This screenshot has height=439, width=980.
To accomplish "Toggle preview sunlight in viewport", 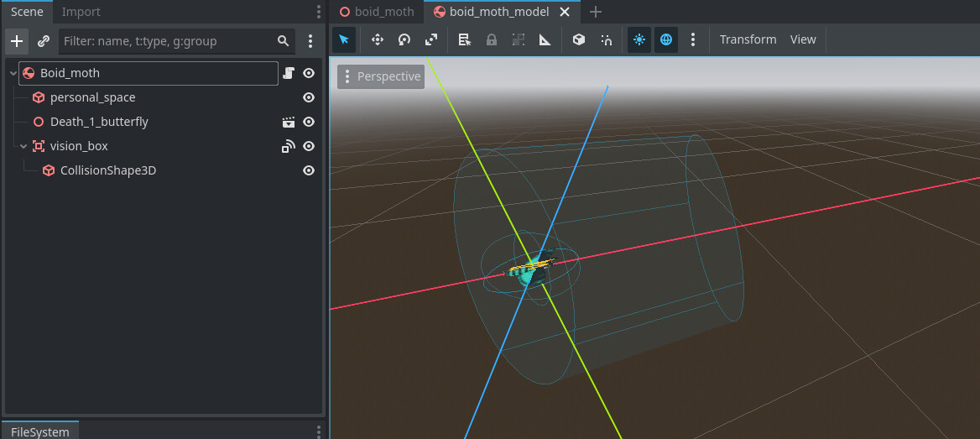I will [x=639, y=39].
